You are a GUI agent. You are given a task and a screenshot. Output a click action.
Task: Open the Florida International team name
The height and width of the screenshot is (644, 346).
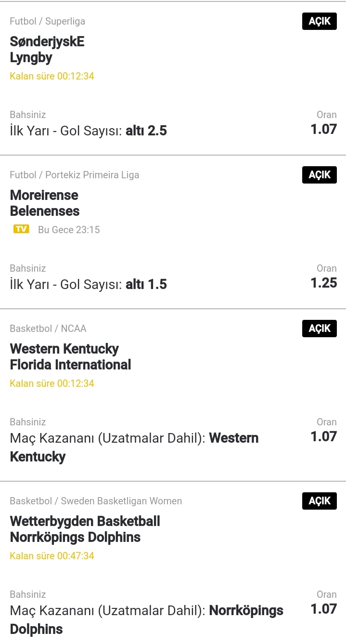(x=70, y=365)
